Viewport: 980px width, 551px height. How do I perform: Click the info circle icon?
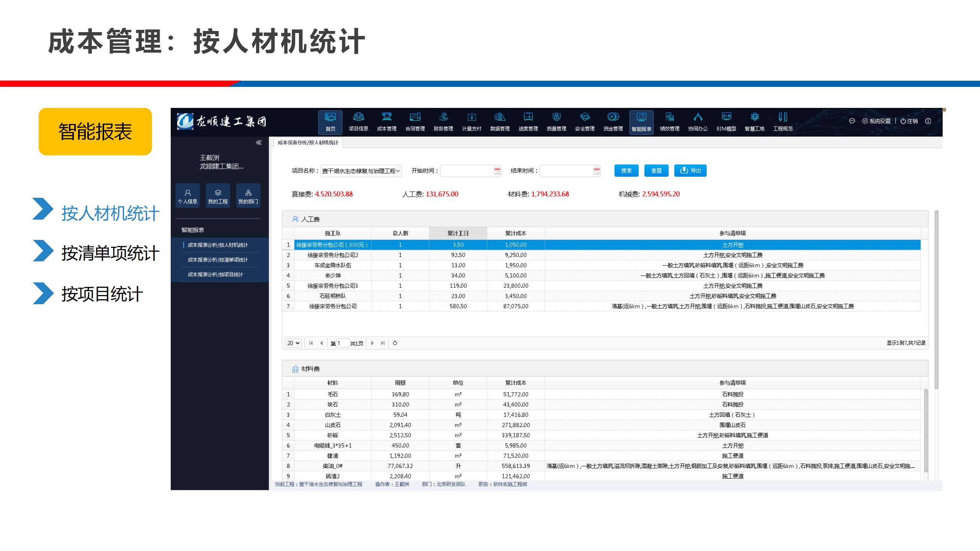(928, 121)
